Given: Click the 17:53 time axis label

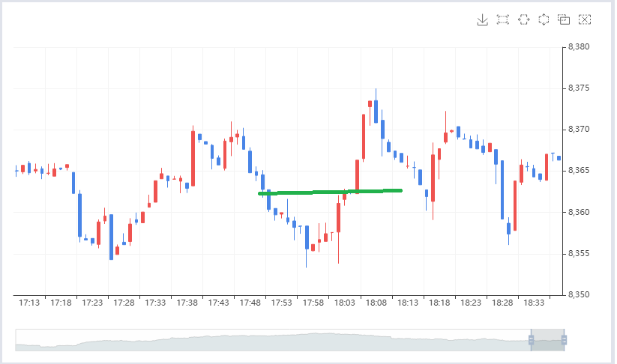Looking at the screenshot, I should coord(282,303).
